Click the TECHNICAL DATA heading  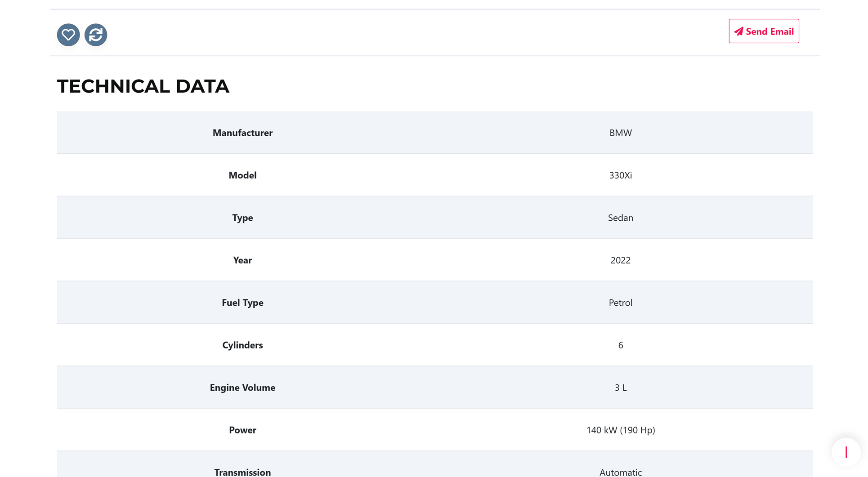click(x=143, y=86)
